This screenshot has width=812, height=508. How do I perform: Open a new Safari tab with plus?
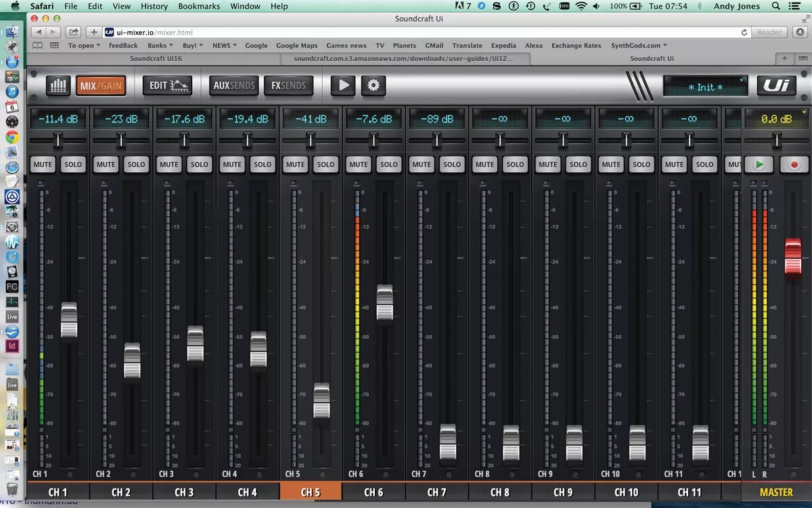[x=785, y=58]
